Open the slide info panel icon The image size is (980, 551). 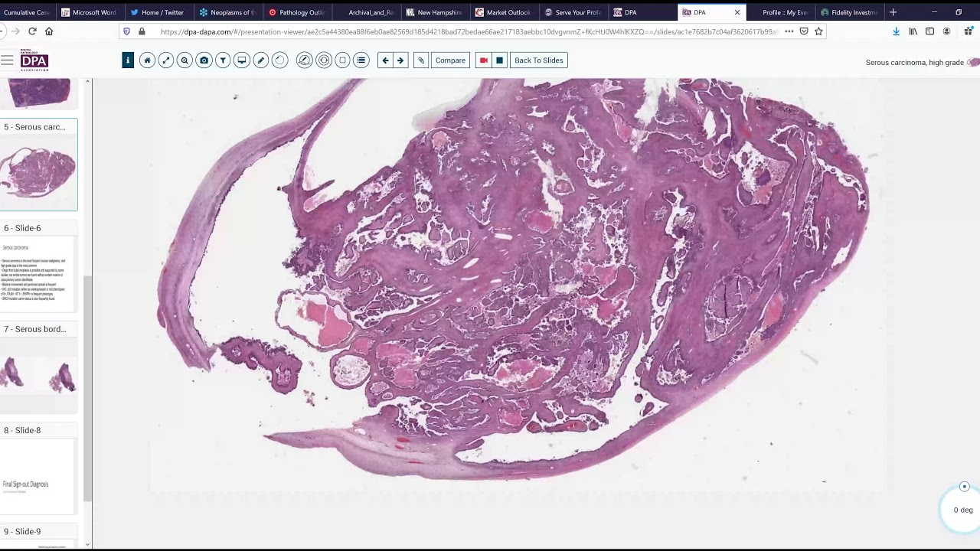coord(128,60)
